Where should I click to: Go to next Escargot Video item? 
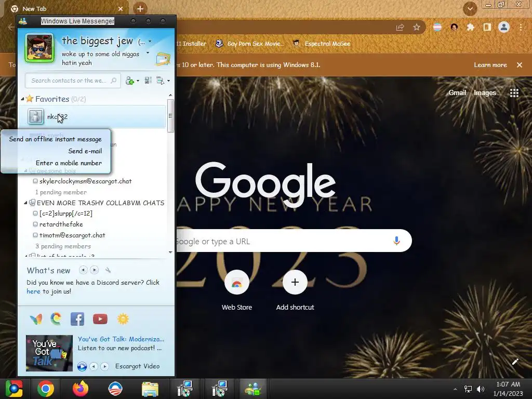tap(105, 366)
